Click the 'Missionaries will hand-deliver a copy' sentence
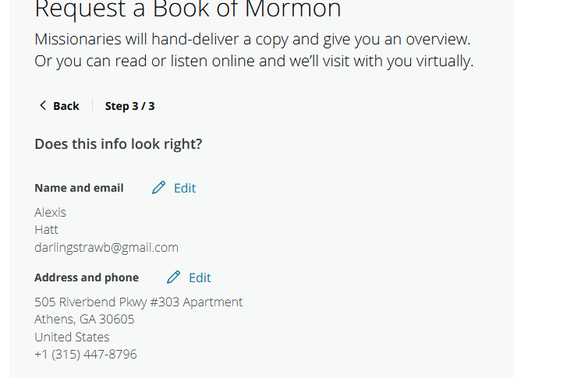Image resolution: width=588 pixels, height=378 pixels. tap(253, 39)
